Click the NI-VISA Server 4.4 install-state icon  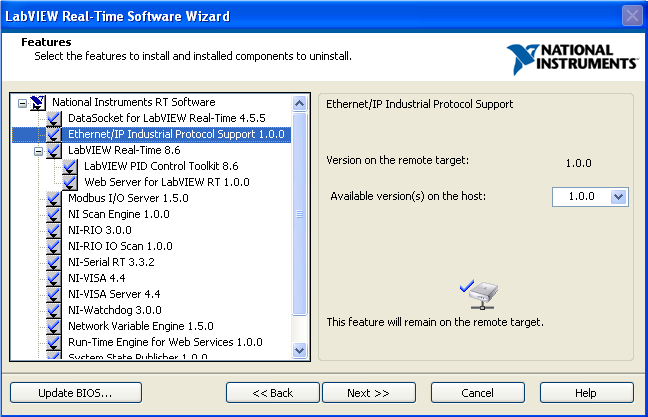click(x=54, y=294)
